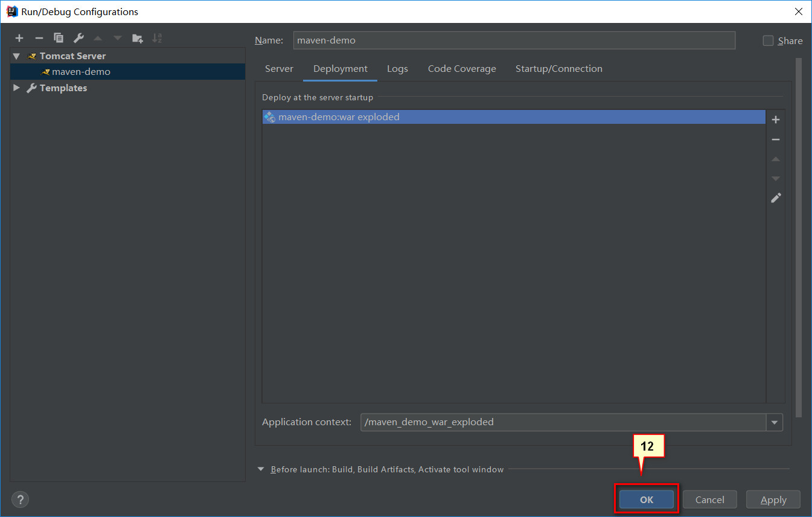Screen dimensions: 812x517
Task: Remove the selected run configuration
Action: click(39, 38)
